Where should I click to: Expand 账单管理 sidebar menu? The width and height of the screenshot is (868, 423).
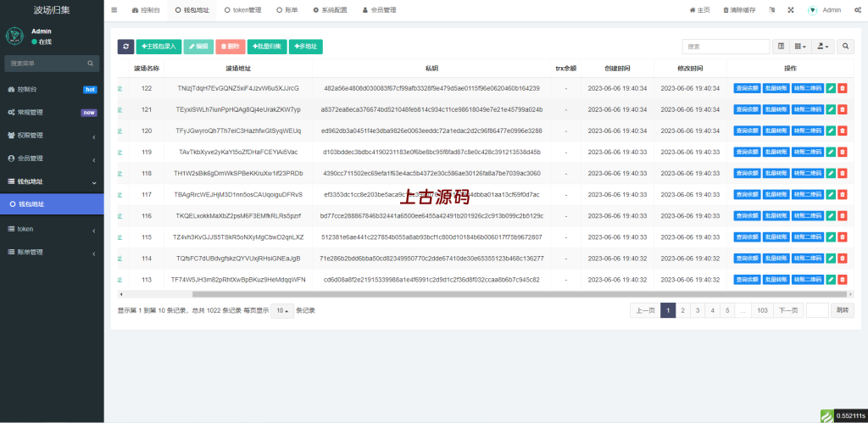[52, 252]
